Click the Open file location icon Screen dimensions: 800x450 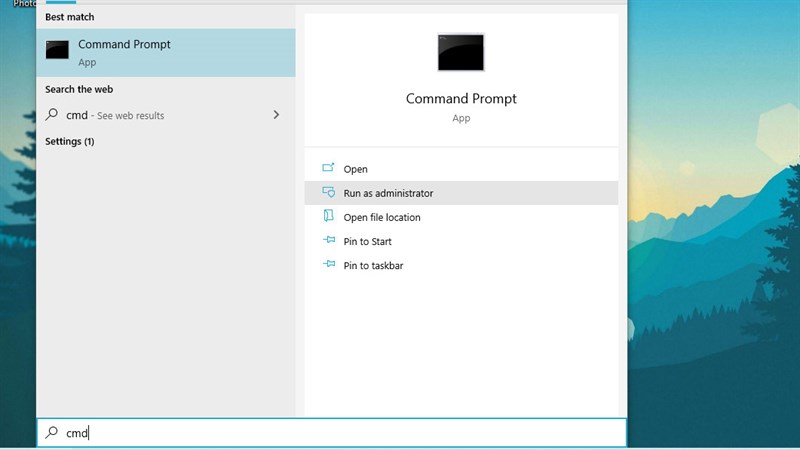(x=329, y=216)
